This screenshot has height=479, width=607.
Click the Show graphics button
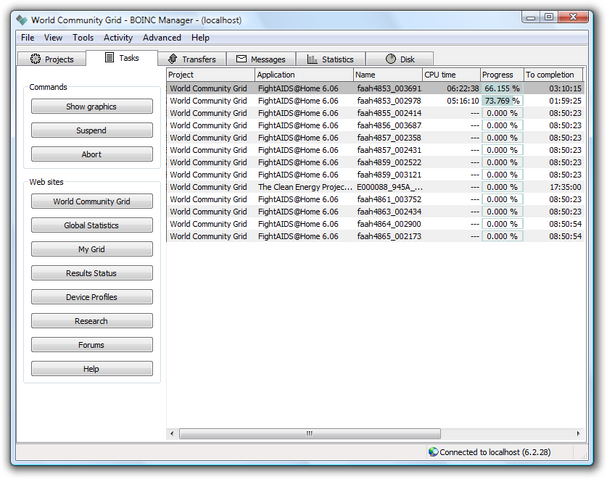[x=92, y=106]
